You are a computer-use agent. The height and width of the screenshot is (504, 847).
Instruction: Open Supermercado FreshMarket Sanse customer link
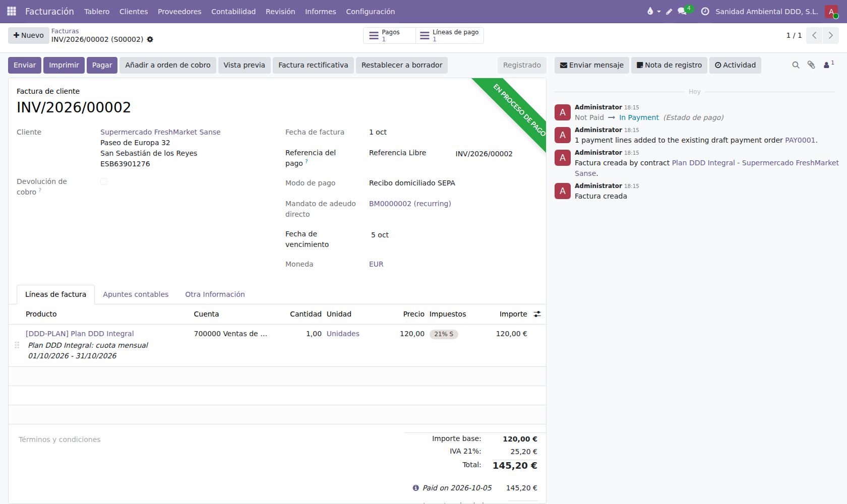[x=160, y=132]
